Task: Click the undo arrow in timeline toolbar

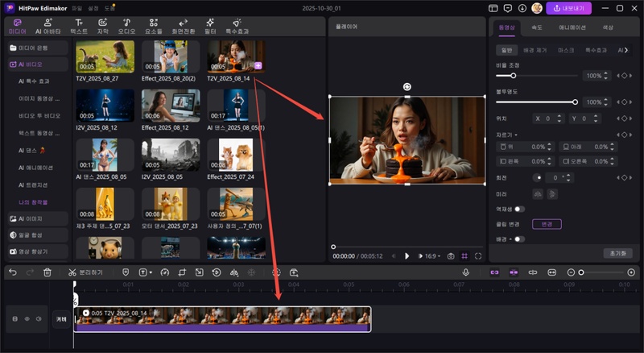Action: coord(12,272)
